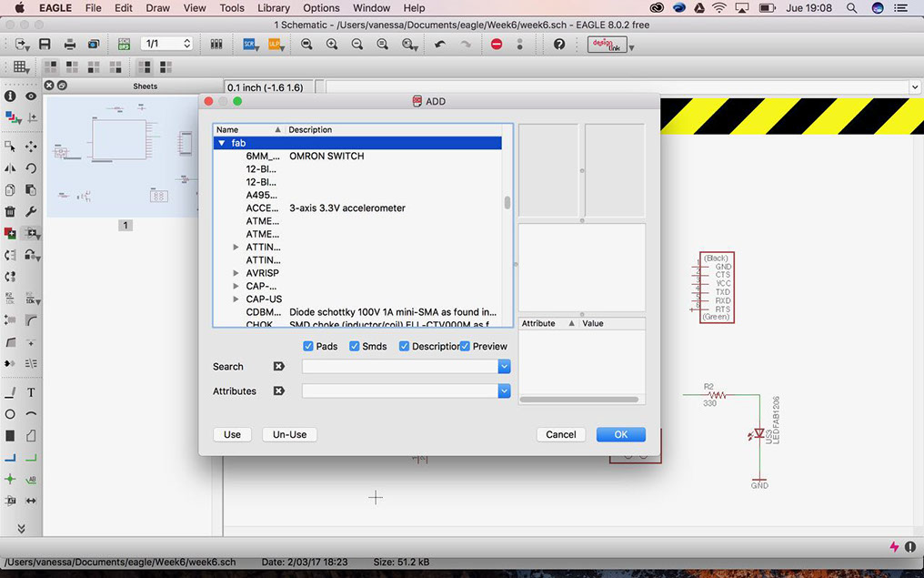Open the Tools menu
Image resolution: width=924 pixels, height=578 pixels.
(x=232, y=8)
